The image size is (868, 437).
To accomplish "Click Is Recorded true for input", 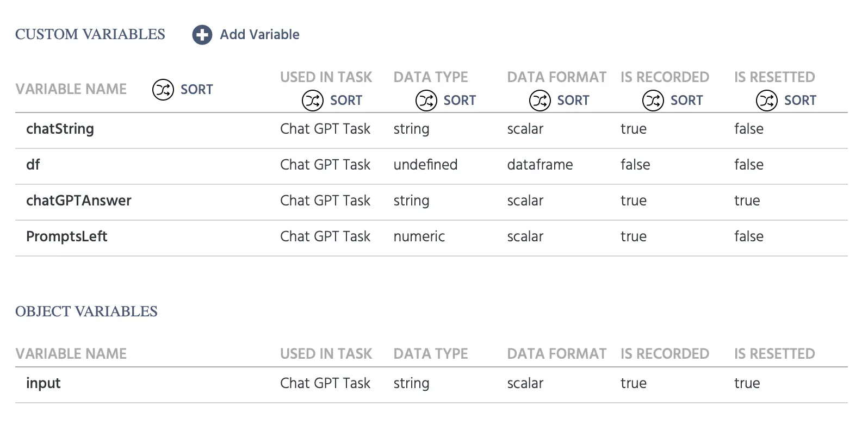I will coord(634,383).
